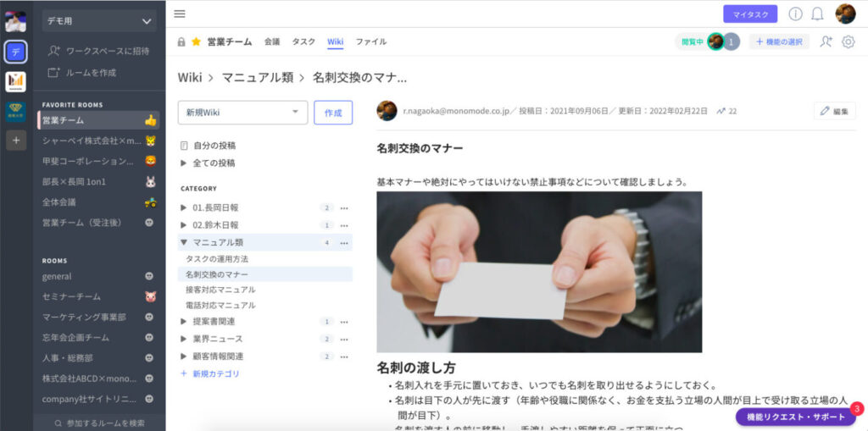Screen dimensions: 868x431
Task: Open room settings gear icon
Action: (x=848, y=41)
